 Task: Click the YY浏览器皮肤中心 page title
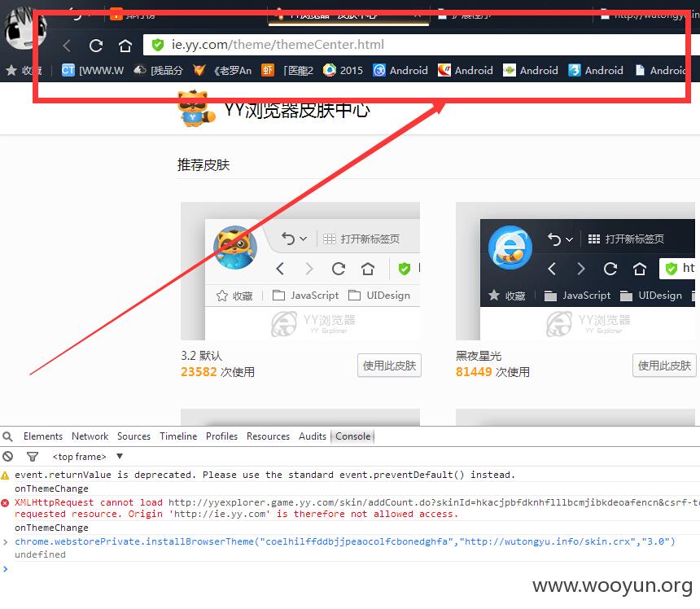coord(297,110)
